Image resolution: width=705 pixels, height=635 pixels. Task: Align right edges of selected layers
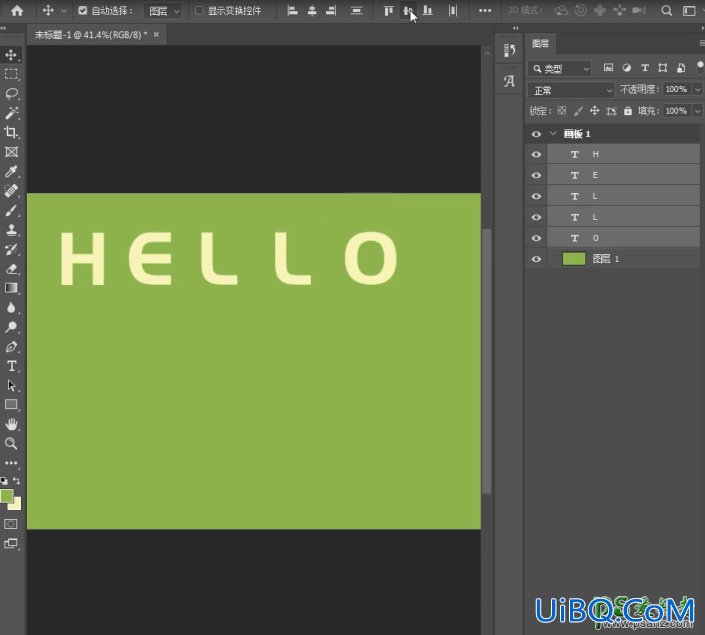[331, 10]
